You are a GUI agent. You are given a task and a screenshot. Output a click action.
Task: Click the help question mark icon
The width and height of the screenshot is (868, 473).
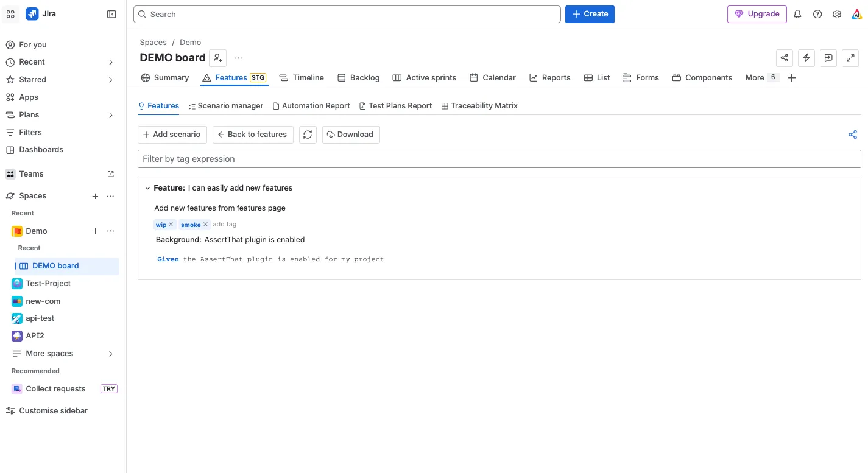coord(817,14)
